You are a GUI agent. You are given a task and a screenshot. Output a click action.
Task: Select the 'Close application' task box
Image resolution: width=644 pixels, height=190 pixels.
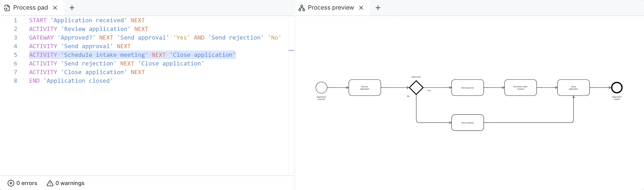point(573,87)
